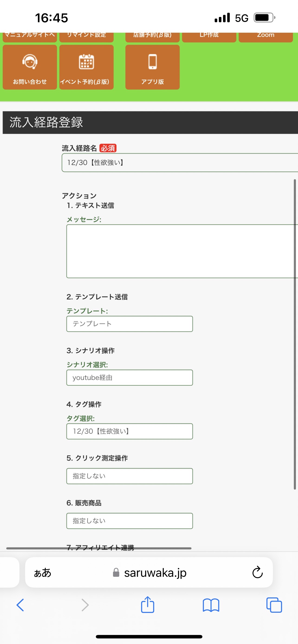Open the お問い合わせ headset icon tile

(x=30, y=67)
